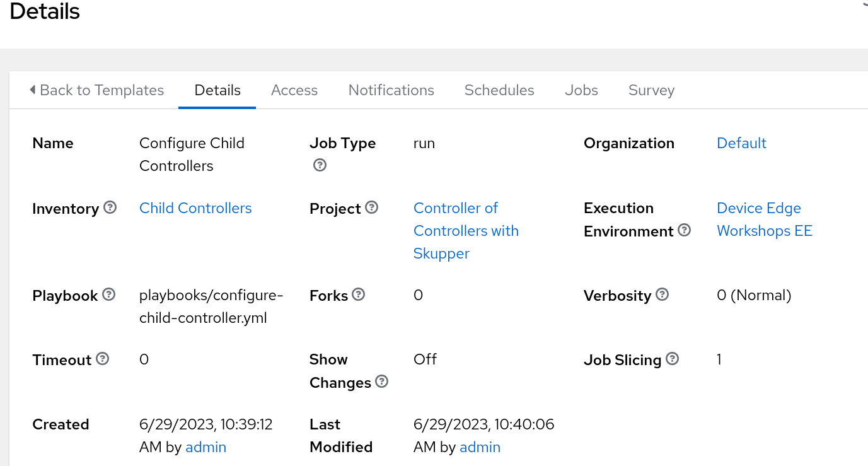
Task: Click the Inventory help question-mark icon
Action: pyautogui.click(x=110, y=207)
